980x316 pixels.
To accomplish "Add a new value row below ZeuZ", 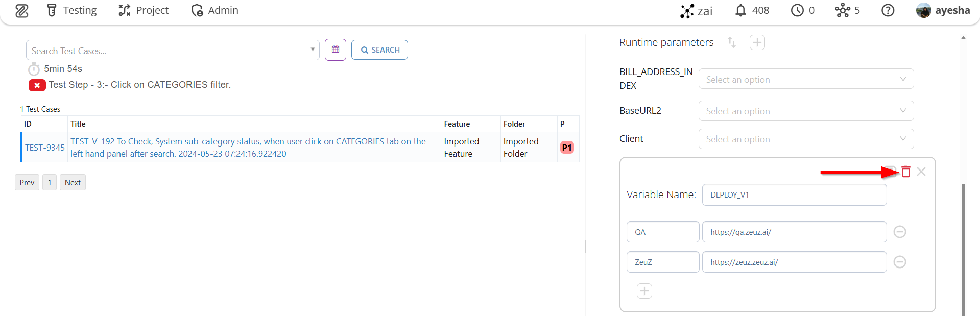I will pos(644,291).
